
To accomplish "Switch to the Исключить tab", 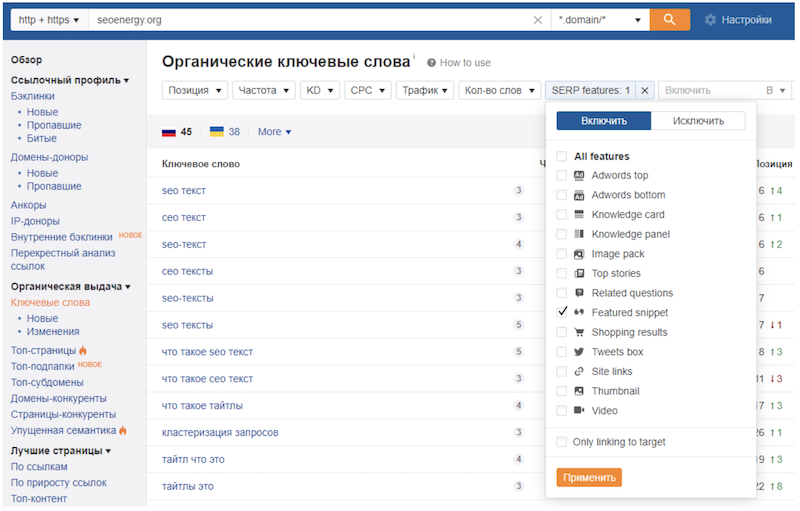I will [x=698, y=121].
